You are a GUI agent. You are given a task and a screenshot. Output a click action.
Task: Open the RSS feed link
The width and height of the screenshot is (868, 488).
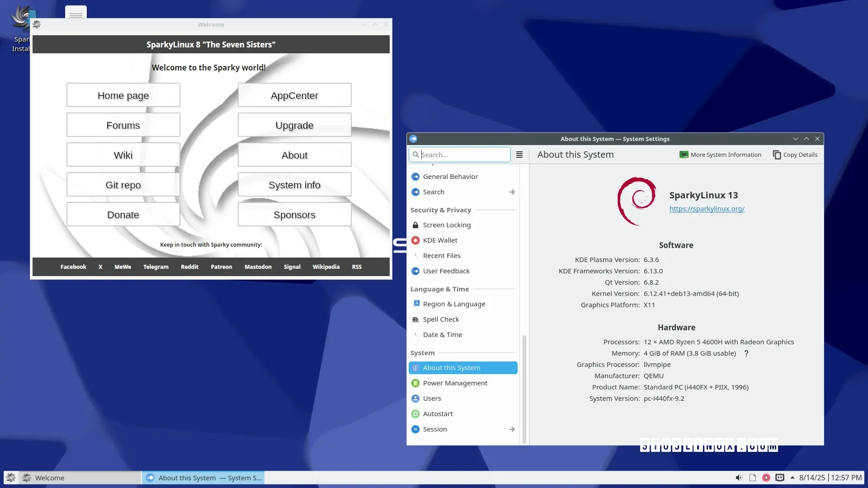point(357,267)
